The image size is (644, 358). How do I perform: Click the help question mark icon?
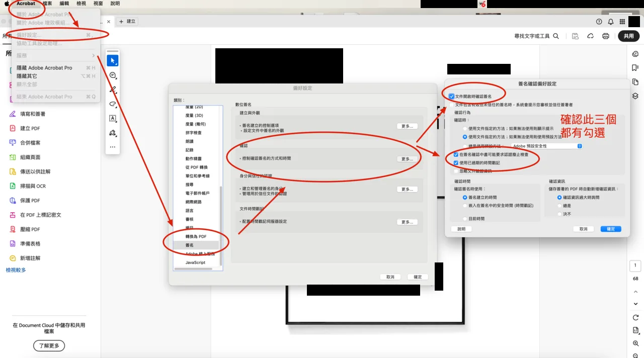pyautogui.click(x=599, y=22)
